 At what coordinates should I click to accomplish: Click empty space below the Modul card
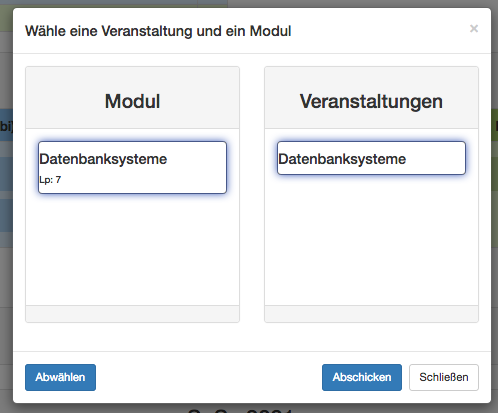pos(132,250)
